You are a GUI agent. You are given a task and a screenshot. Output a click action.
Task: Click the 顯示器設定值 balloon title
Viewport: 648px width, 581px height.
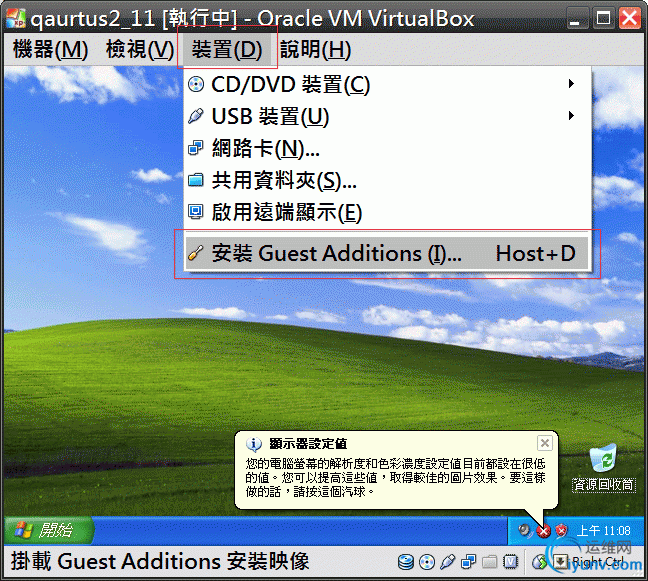pyautogui.click(x=308, y=444)
